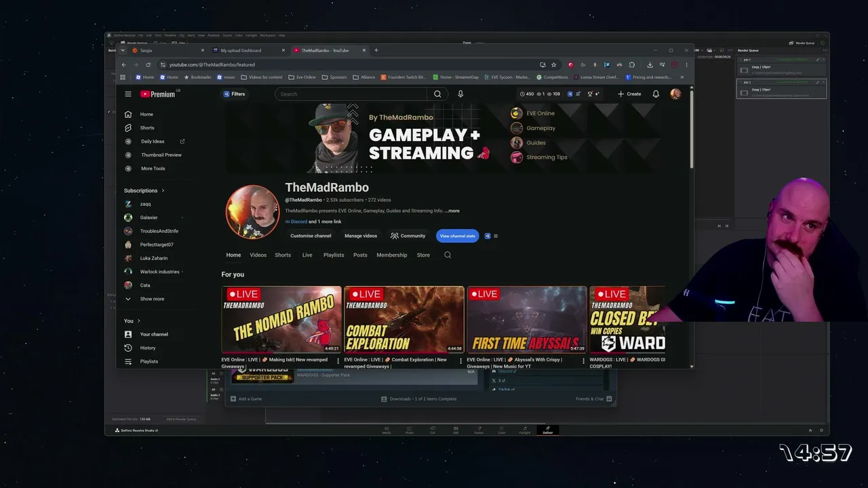Click the Add a Game plus icon

(233, 399)
